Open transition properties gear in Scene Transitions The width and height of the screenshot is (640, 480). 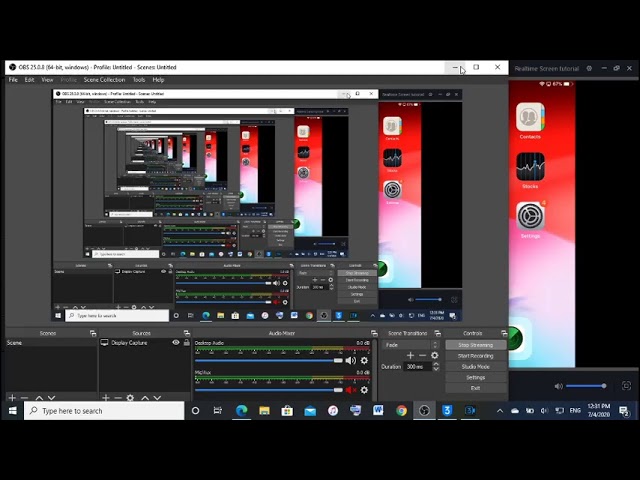[435, 356]
